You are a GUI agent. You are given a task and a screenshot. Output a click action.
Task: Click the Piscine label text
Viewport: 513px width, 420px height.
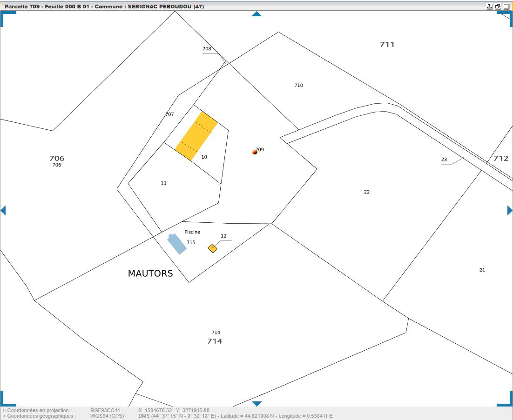coord(192,232)
